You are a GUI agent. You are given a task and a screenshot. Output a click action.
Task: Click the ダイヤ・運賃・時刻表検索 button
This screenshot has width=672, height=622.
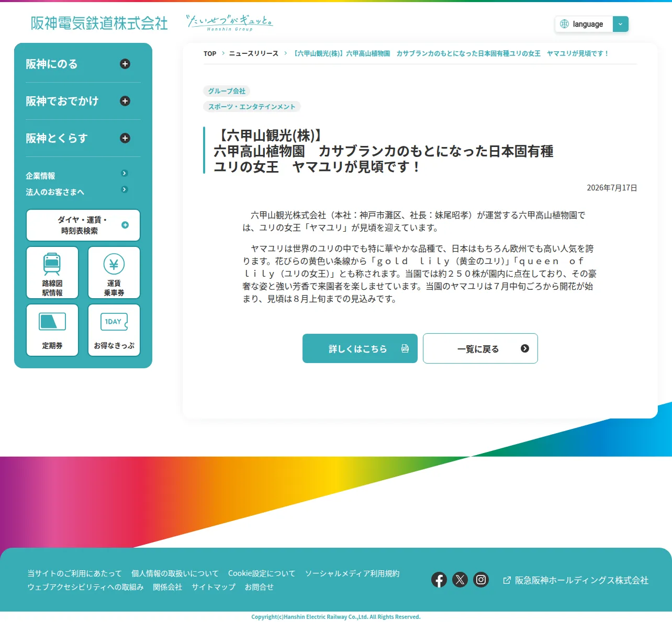83,225
